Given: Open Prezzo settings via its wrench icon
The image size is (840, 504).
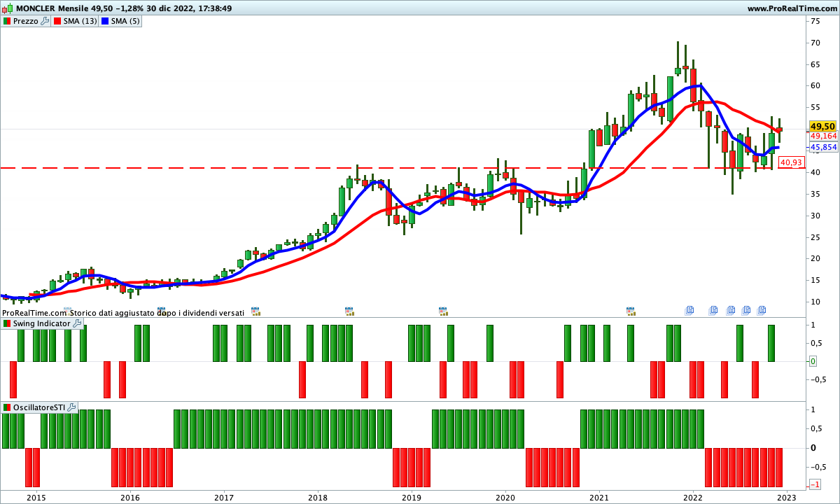Looking at the screenshot, I should point(45,21).
